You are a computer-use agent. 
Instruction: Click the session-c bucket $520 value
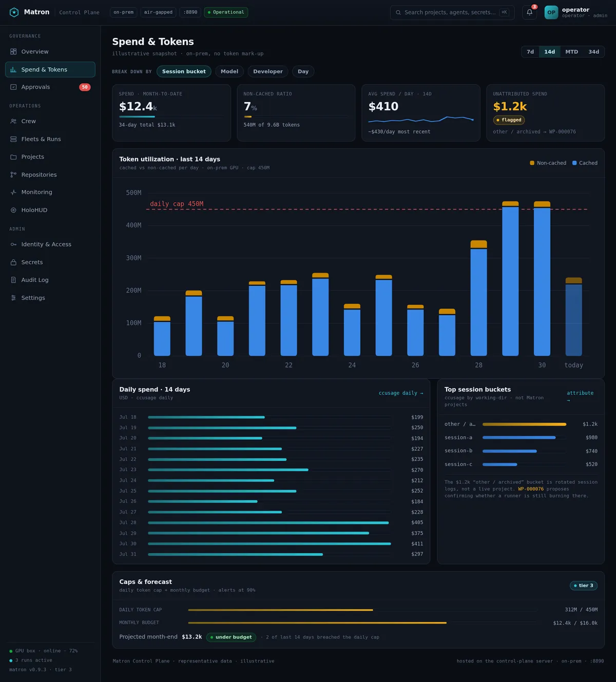tap(591, 464)
